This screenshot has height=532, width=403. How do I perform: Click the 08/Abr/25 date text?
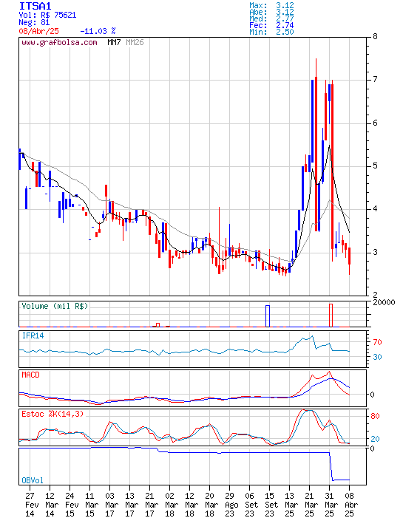tap(38, 31)
